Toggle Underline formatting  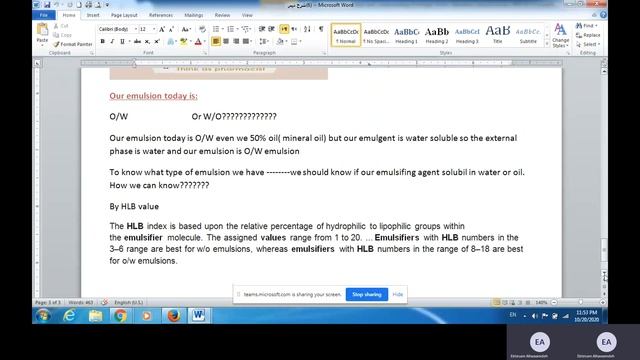click(122, 41)
